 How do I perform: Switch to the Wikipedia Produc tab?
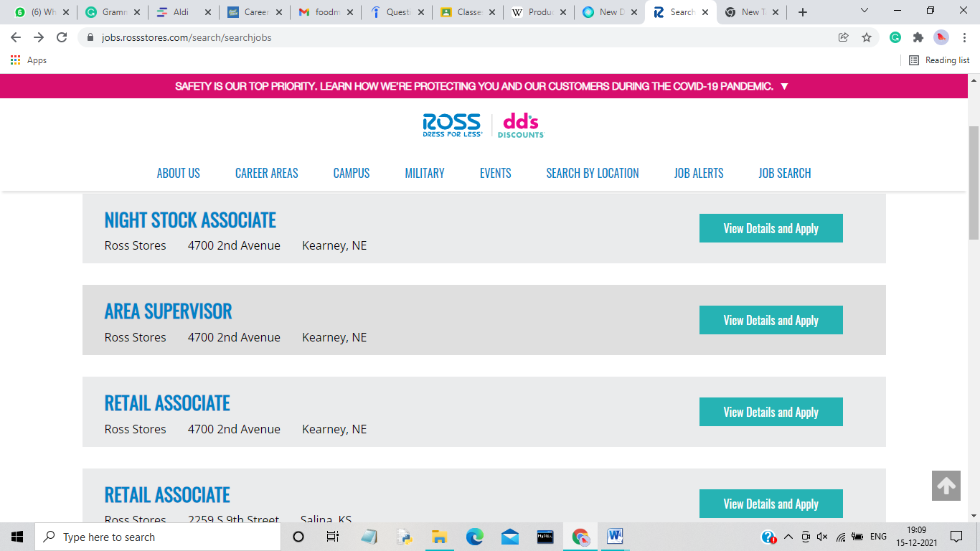click(538, 12)
